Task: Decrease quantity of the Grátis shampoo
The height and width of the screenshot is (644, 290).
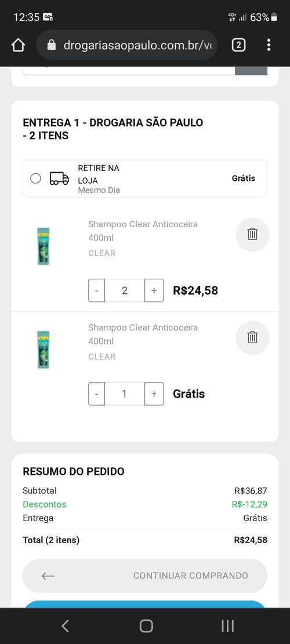Action: click(x=96, y=394)
